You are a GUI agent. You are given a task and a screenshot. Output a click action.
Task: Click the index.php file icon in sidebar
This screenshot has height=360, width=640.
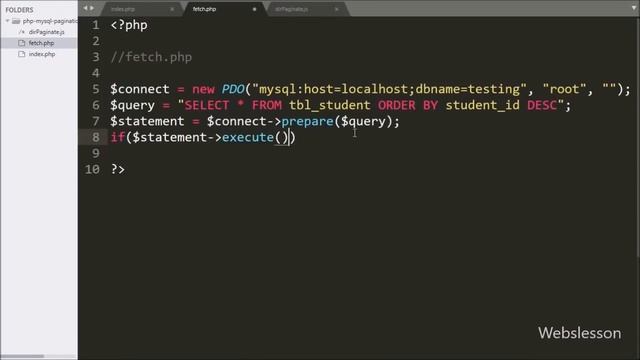[22, 54]
